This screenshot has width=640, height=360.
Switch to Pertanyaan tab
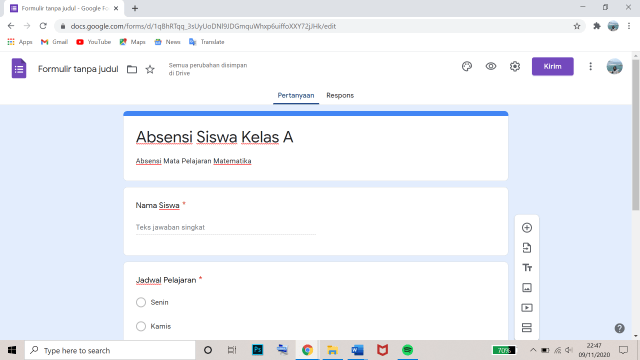tap(296, 96)
